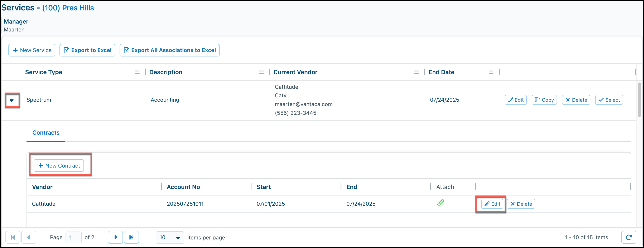Open End Date column menu icon
Viewport: 644px width, 248px height.
tap(491, 72)
